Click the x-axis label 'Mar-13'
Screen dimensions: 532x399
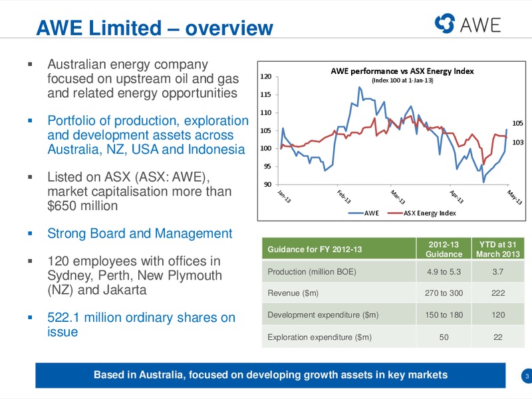click(398, 197)
